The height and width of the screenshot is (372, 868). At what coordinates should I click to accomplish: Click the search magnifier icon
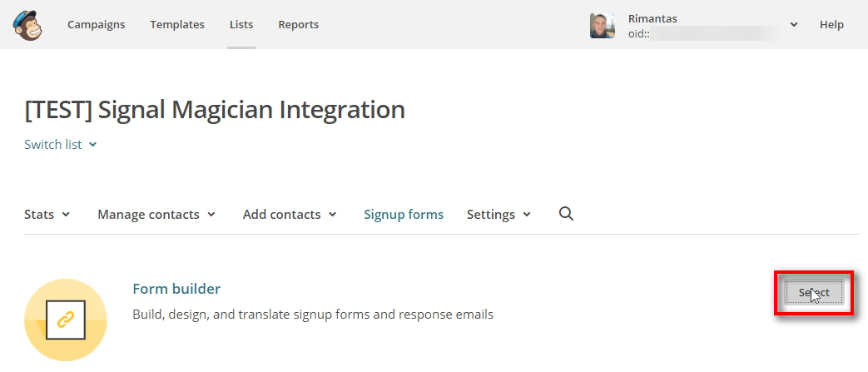(566, 214)
